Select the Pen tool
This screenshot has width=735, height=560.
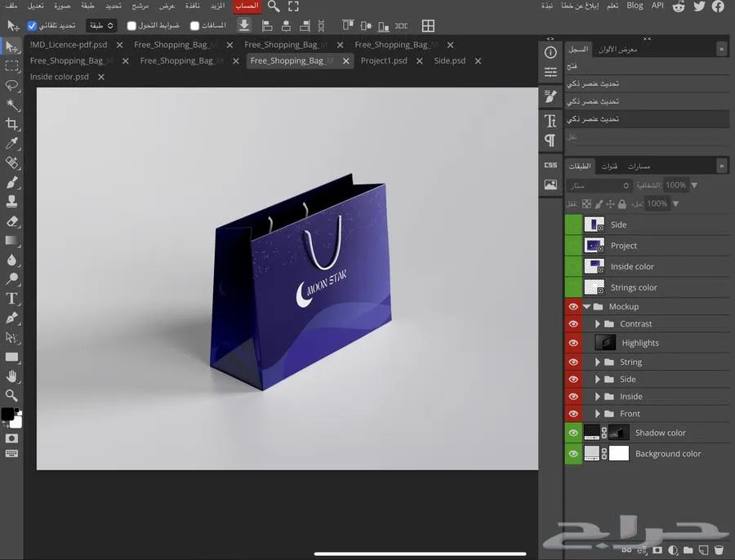click(x=11, y=318)
